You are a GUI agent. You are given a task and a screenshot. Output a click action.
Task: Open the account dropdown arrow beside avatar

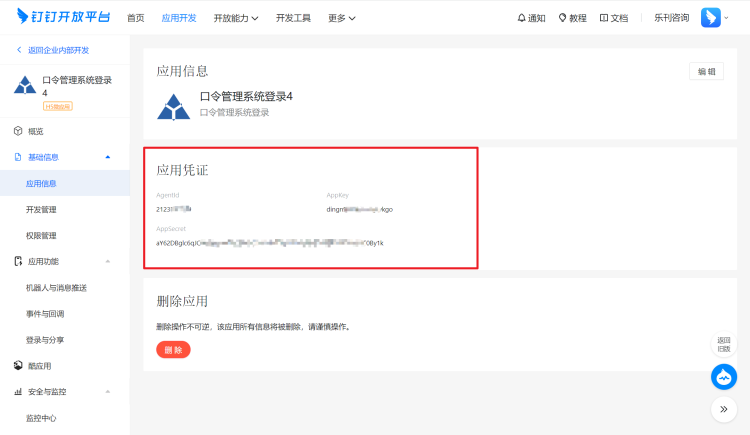point(727,18)
